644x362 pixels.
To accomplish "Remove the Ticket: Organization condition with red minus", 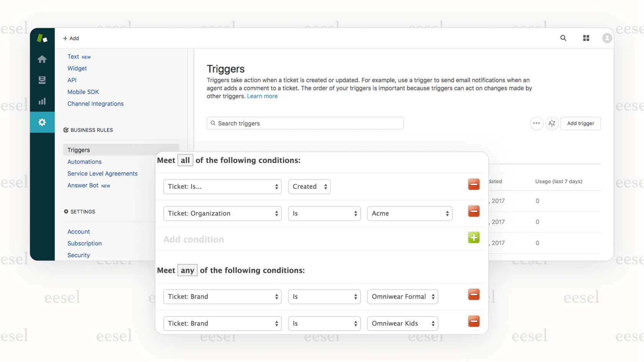I will point(474,211).
